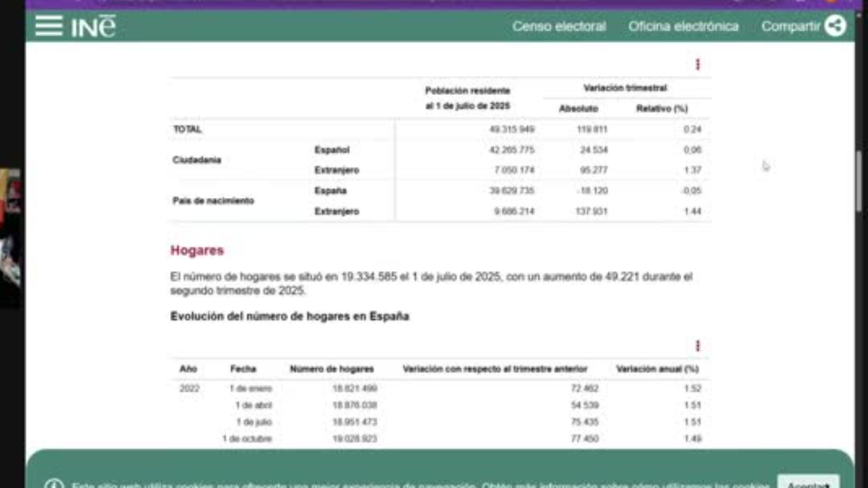Click the INE logo

[x=94, y=26]
